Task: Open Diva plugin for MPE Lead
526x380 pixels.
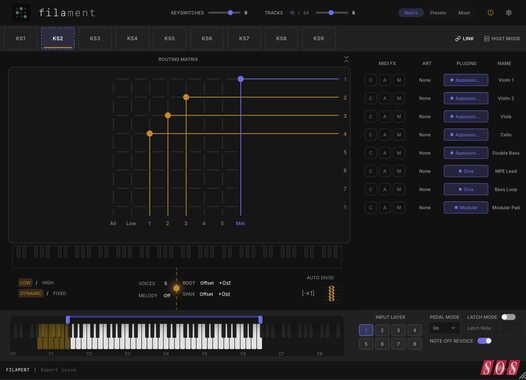Action: (466, 171)
